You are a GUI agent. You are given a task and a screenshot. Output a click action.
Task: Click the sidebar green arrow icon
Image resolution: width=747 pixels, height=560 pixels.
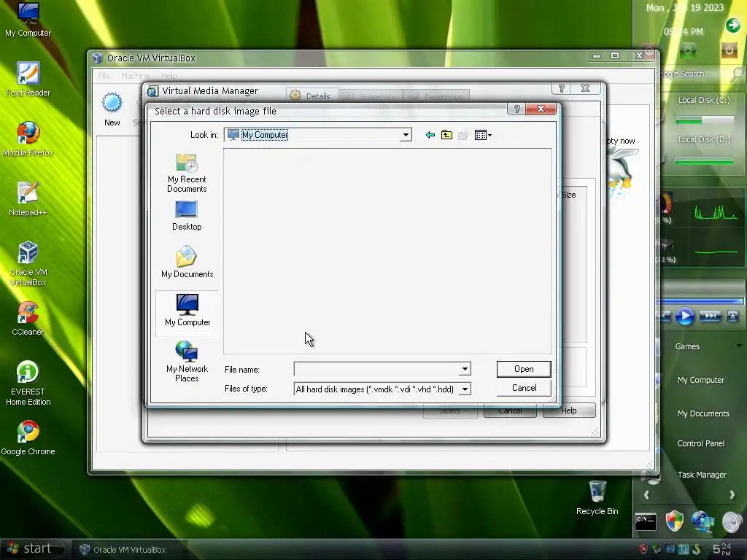(x=732, y=26)
